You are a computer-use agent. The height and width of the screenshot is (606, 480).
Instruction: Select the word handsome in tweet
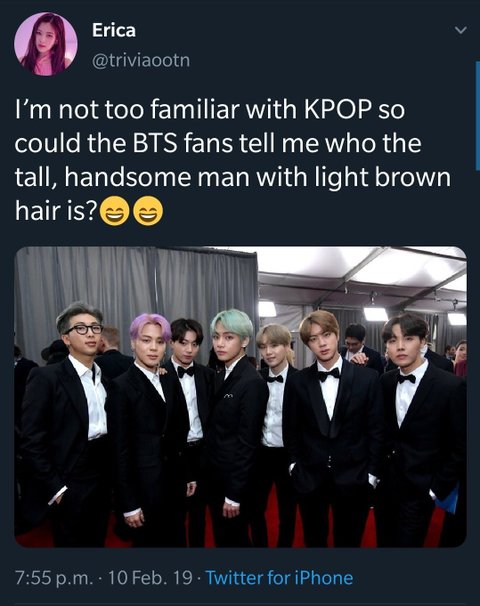(x=128, y=177)
